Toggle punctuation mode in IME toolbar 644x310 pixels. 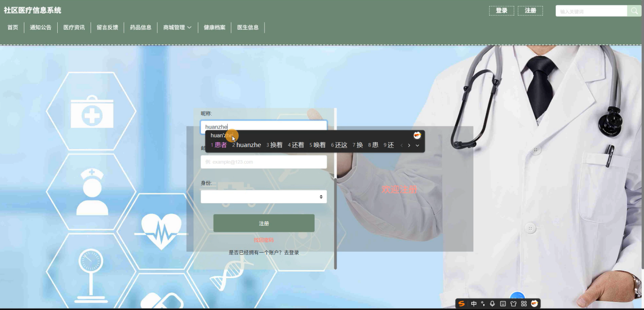[x=483, y=304]
